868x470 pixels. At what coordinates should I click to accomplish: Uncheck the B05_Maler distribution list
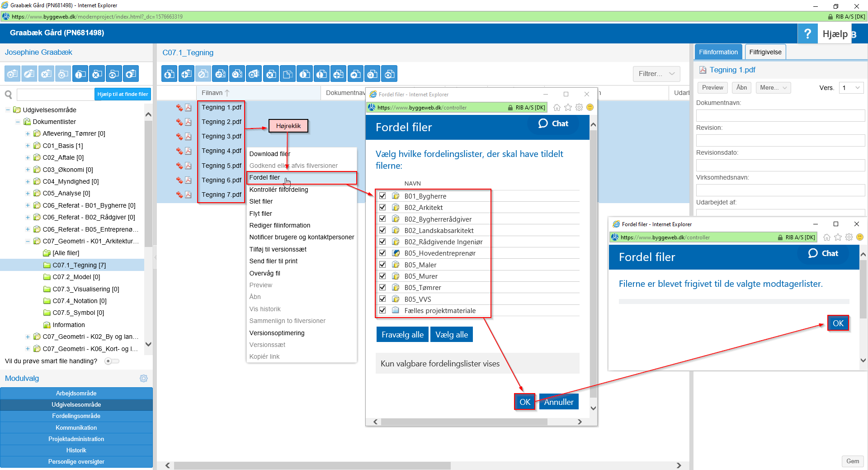pos(382,265)
